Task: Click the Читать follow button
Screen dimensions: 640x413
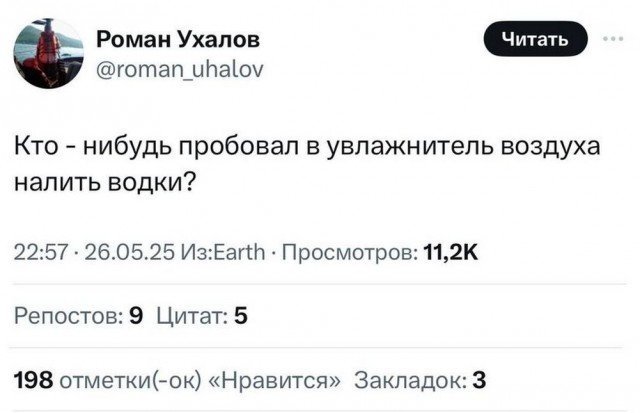Action: (536, 39)
